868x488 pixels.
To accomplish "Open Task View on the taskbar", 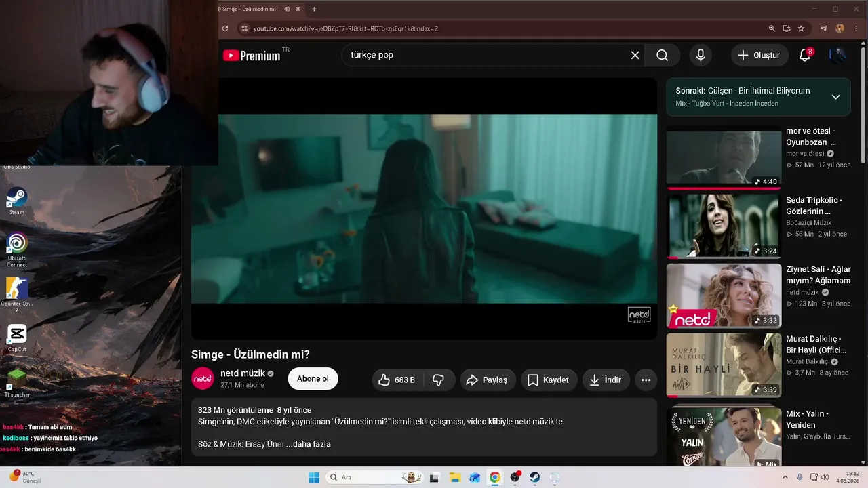I will (x=435, y=477).
